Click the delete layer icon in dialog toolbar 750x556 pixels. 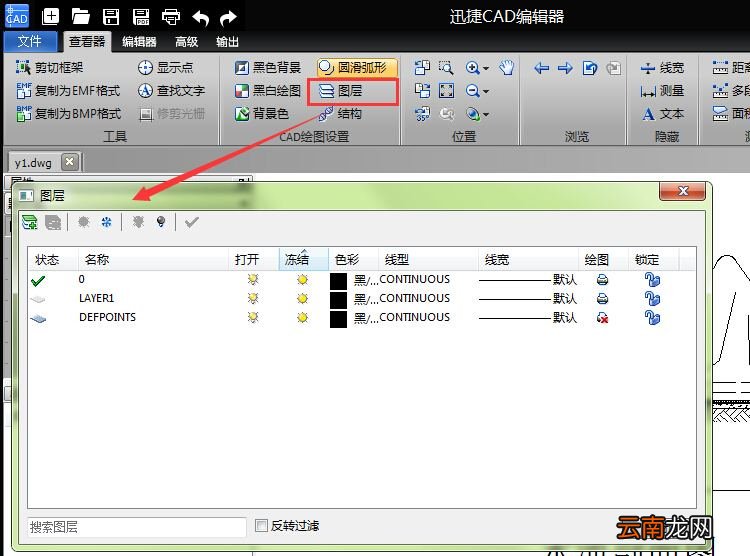pyautogui.click(x=53, y=222)
